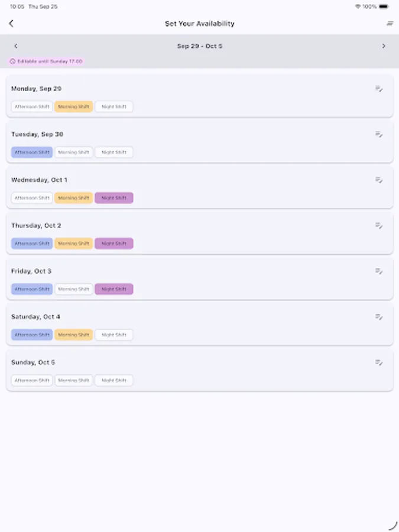The height and width of the screenshot is (532, 399).
Task: Click the edit icon for Monday, Sep 29
Action: click(x=379, y=87)
